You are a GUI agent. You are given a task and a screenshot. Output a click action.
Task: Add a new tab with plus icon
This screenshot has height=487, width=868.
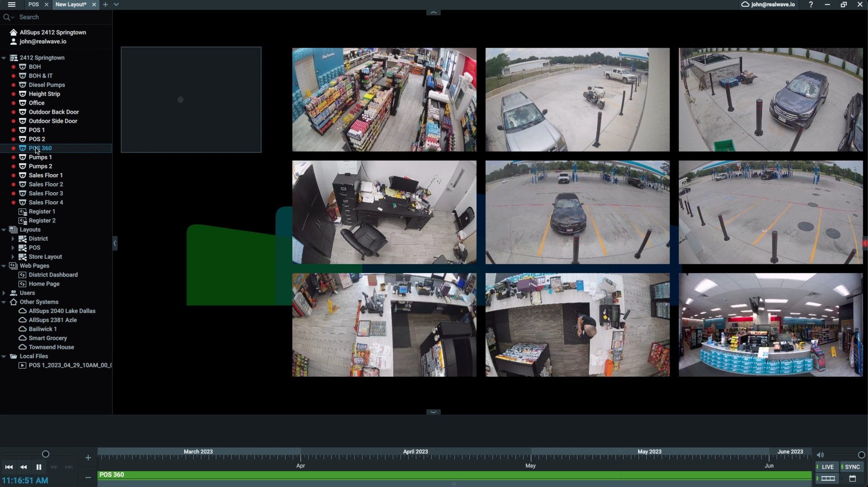point(105,5)
